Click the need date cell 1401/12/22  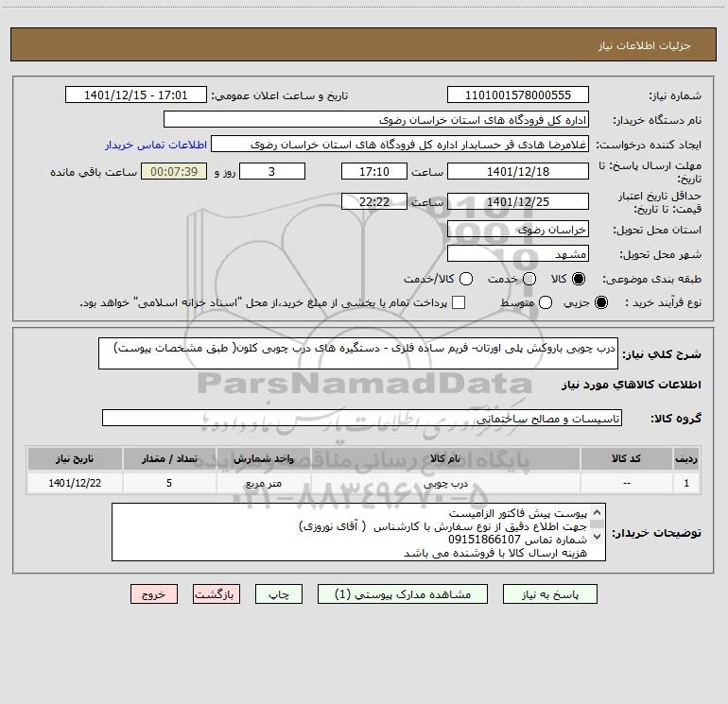click(75, 483)
